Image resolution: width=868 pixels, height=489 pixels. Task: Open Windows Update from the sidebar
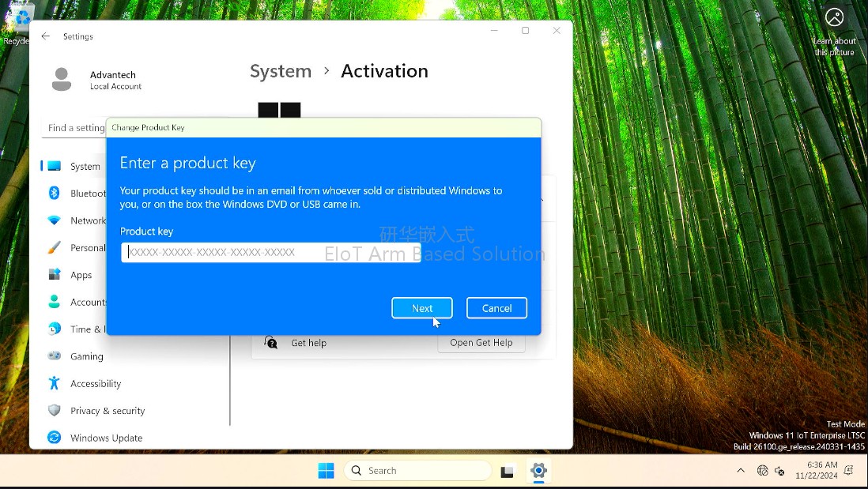106,438
